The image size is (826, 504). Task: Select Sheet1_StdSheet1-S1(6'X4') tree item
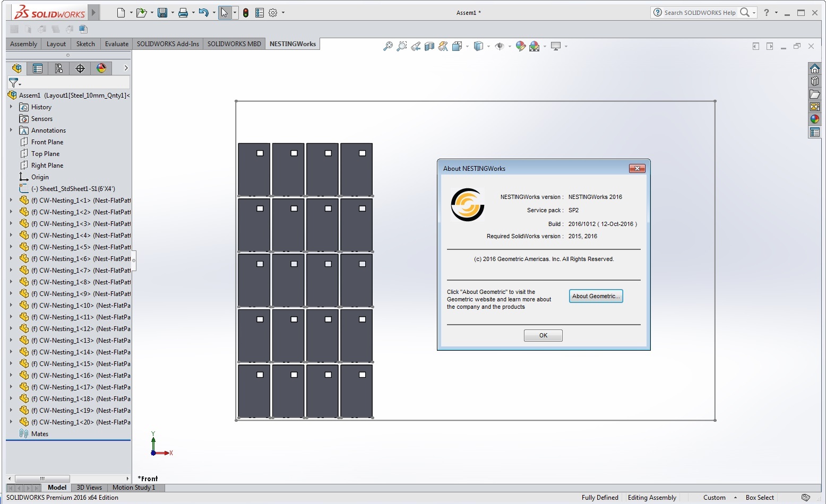coord(73,188)
